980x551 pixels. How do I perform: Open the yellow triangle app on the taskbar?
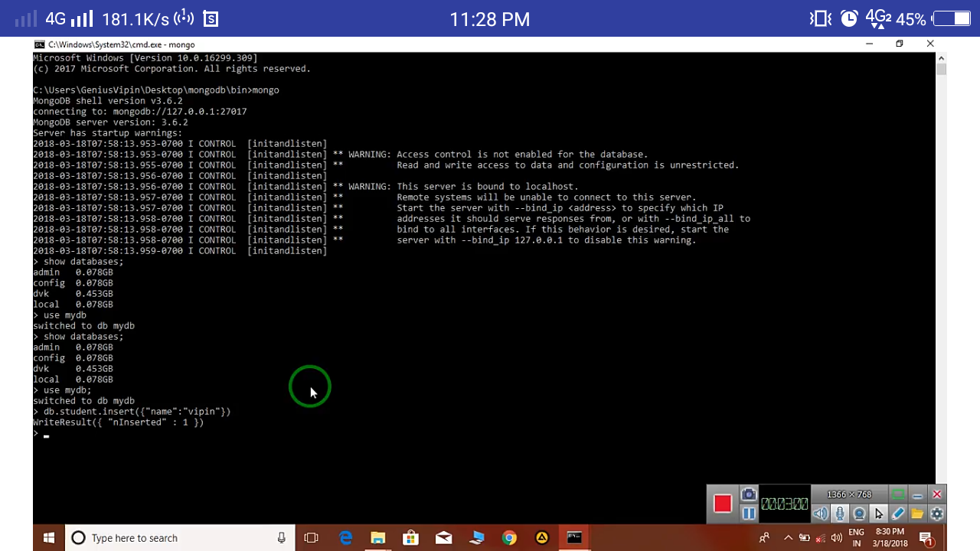[x=542, y=538]
